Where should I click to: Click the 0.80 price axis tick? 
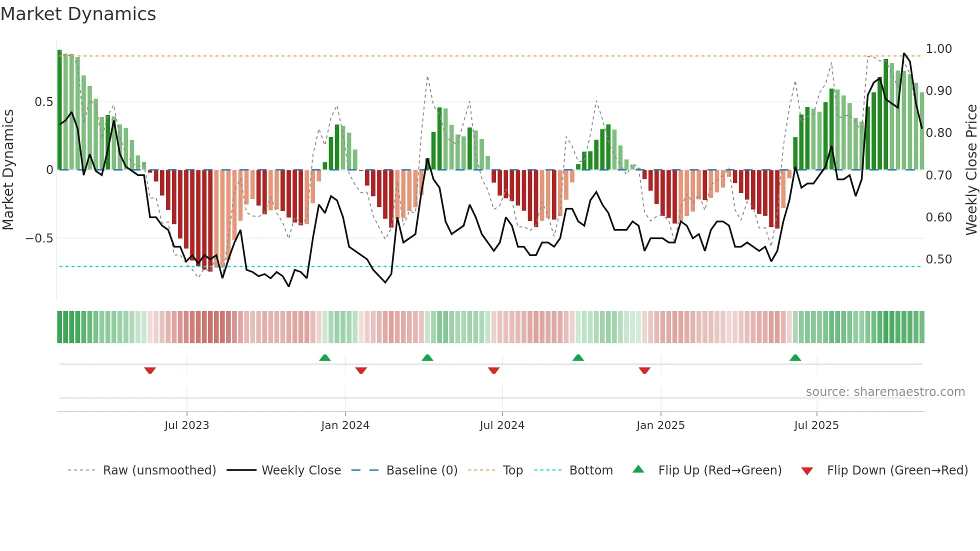[939, 132]
